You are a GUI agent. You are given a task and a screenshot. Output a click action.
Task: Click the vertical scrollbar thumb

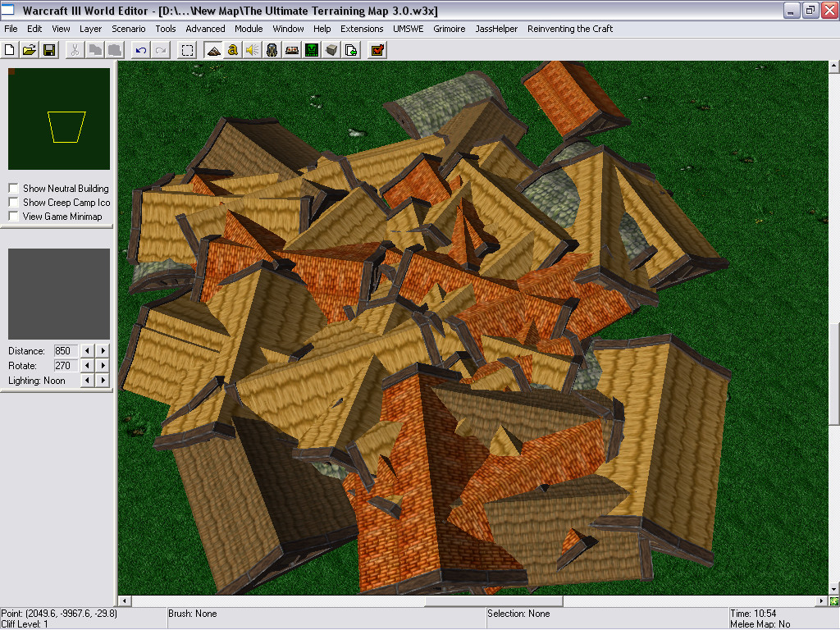pos(834,373)
